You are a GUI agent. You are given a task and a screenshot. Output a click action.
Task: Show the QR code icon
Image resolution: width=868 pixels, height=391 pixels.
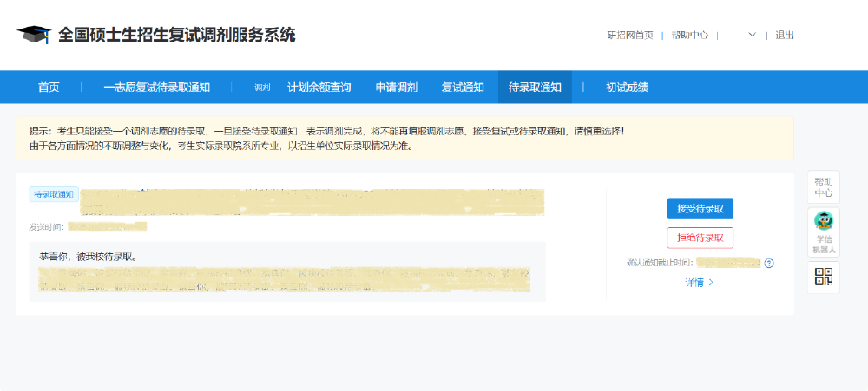pyautogui.click(x=824, y=277)
